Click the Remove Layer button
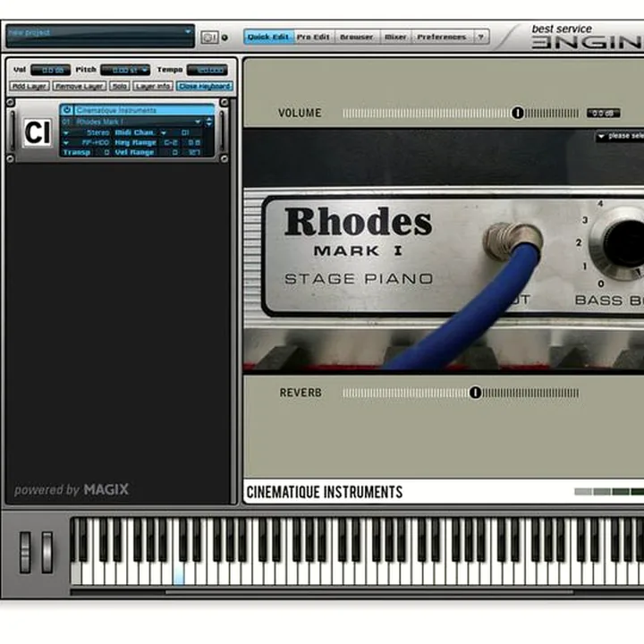 (x=80, y=86)
